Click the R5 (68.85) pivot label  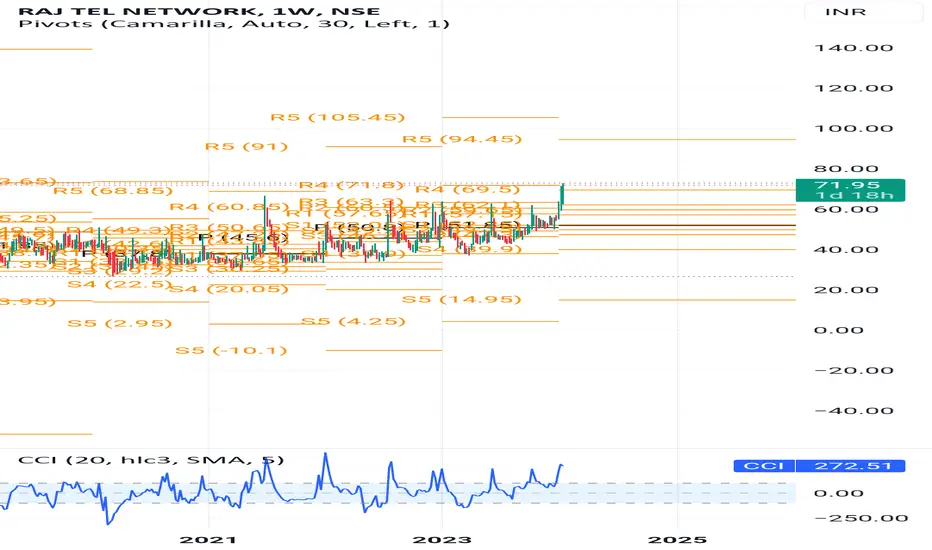113,191
